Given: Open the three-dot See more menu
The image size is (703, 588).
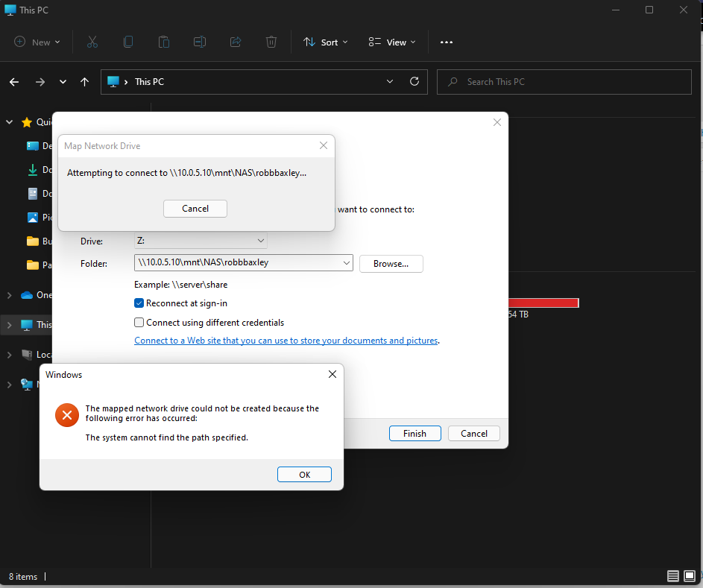Looking at the screenshot, I should [x=446, y=42].
